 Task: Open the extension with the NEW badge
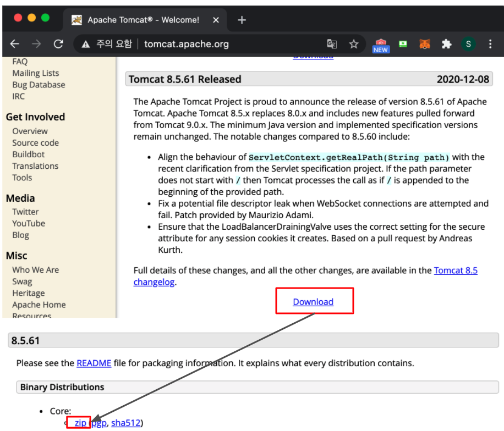[381, 46]
